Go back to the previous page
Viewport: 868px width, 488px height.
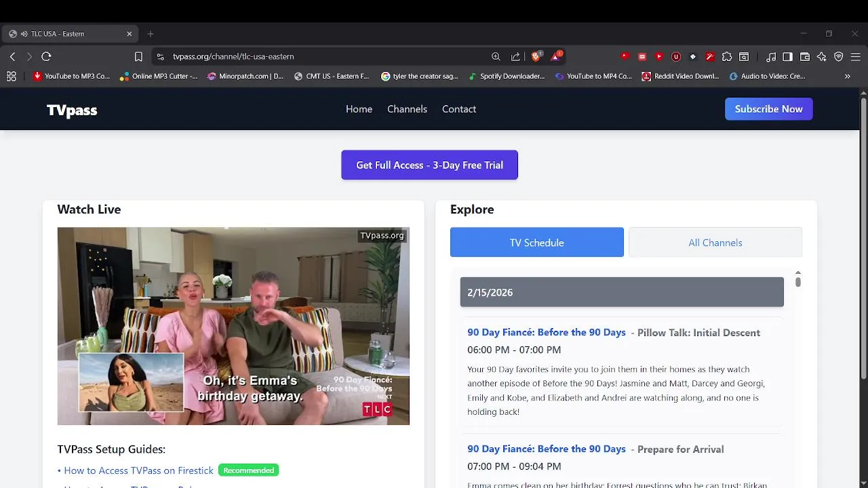coord(12,57)
